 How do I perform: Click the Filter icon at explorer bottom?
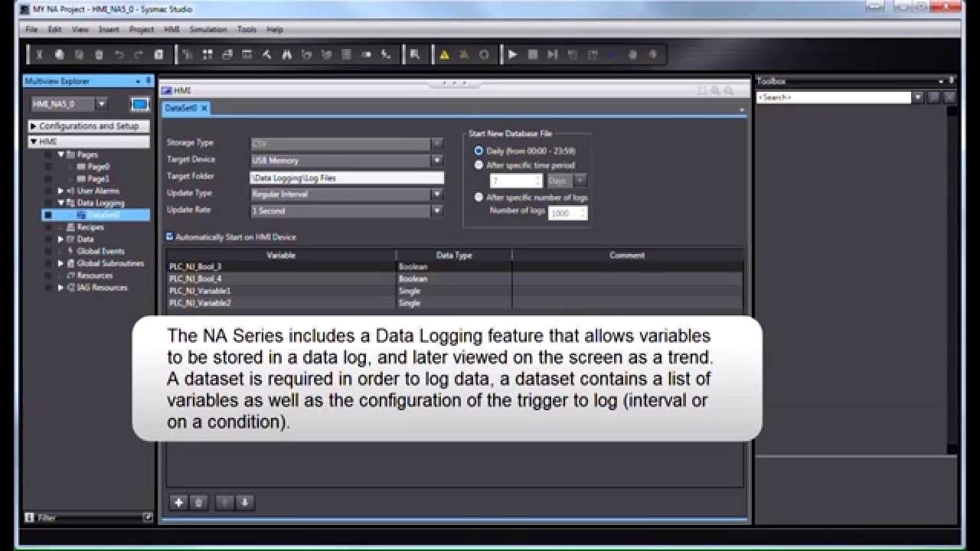(x=31, y=518)
